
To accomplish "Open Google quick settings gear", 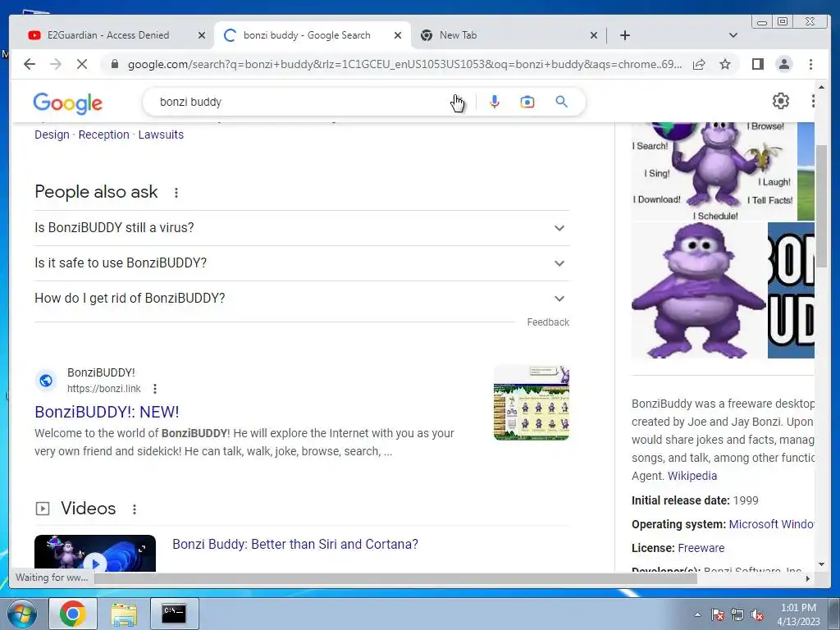I will click(781, 101).
